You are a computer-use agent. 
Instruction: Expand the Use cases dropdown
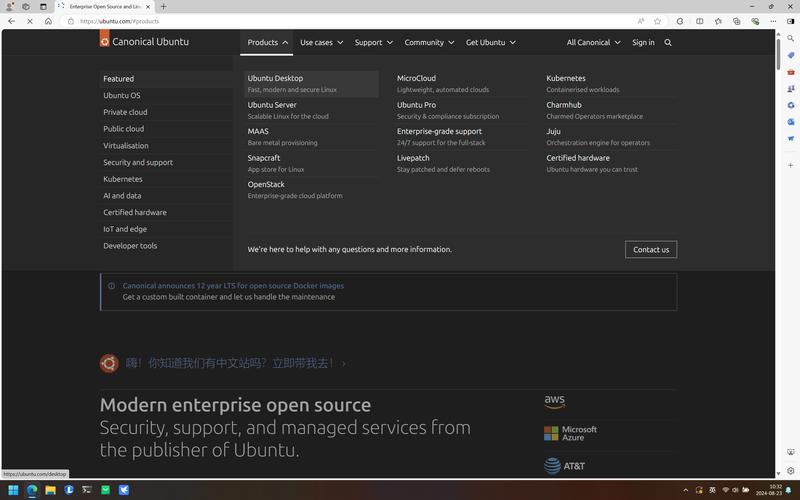(321, 42)
